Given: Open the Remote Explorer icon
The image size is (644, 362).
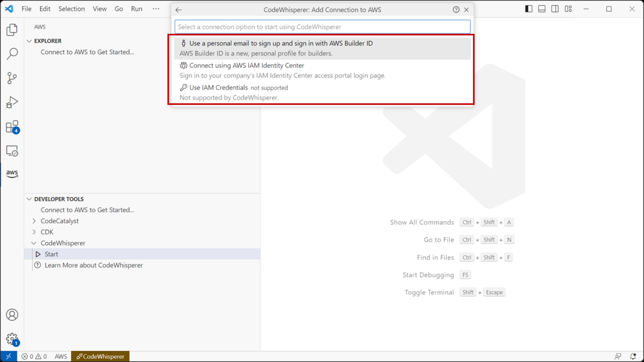Looking at the screenshot, I should pos(12,151).
